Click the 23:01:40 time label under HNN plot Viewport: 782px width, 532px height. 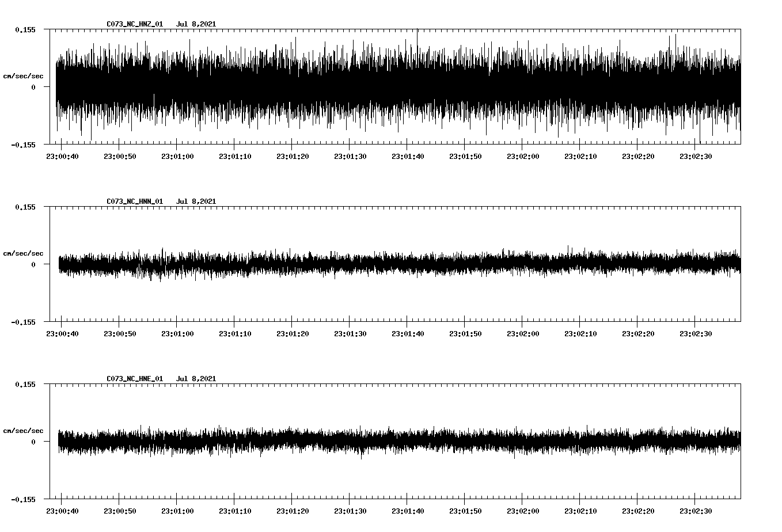[408, 334]
